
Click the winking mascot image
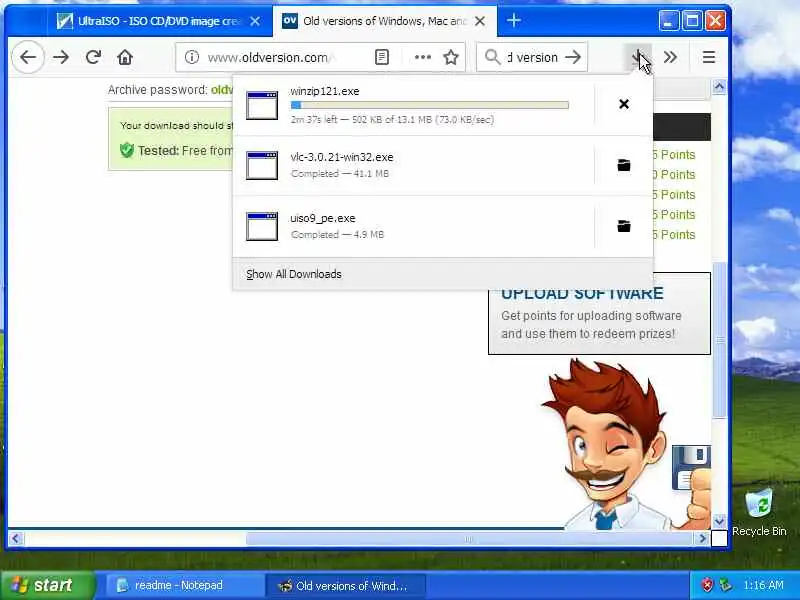point(626,444)
